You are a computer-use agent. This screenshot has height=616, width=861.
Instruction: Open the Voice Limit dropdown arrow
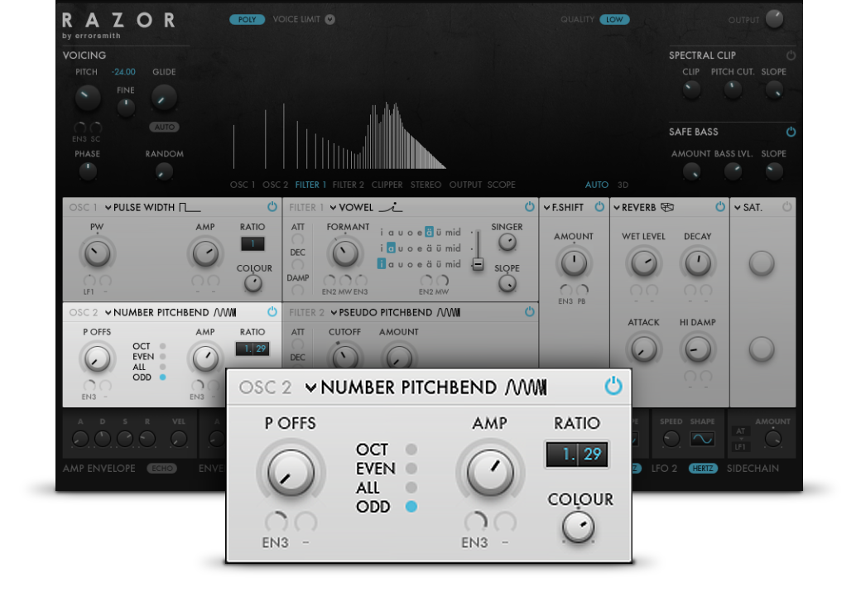329,19
